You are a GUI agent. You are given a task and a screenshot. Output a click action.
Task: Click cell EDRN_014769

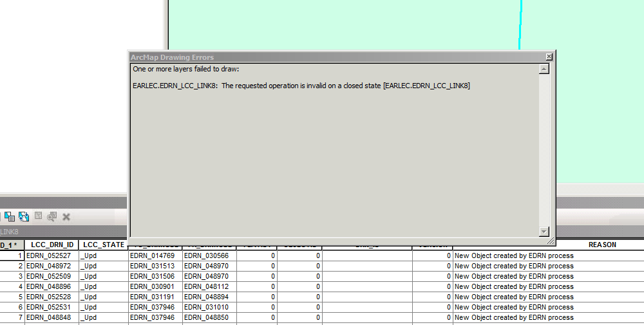tap(155, 255)
